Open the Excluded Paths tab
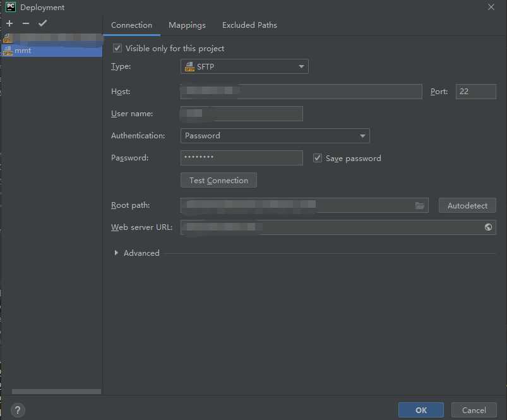The width and height of the screenshot is (507, 420). [249, 25]
